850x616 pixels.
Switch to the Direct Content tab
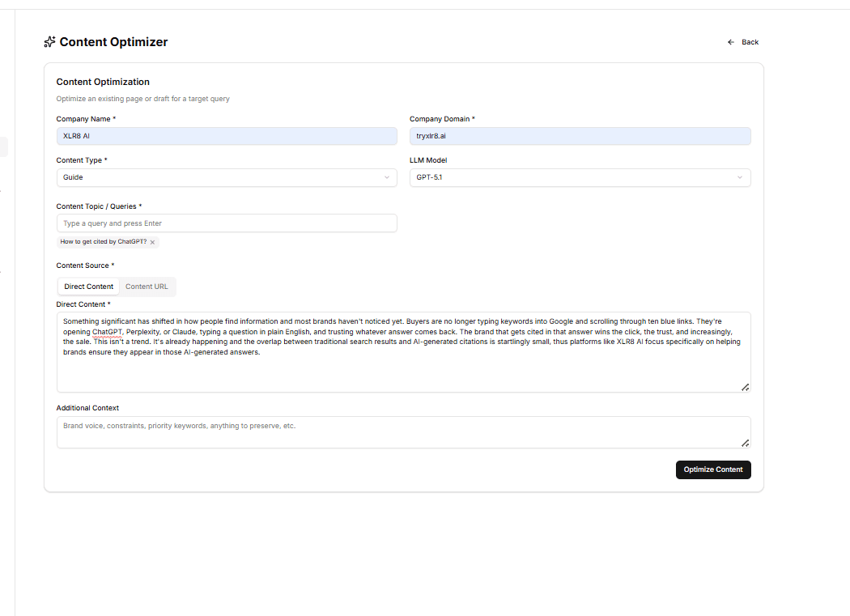[89, 287]
